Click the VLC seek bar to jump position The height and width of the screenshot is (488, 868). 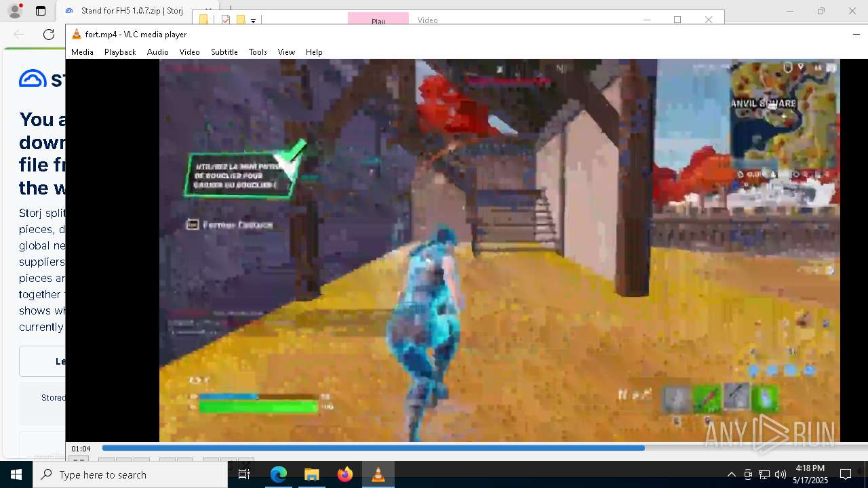coord(484,448)
